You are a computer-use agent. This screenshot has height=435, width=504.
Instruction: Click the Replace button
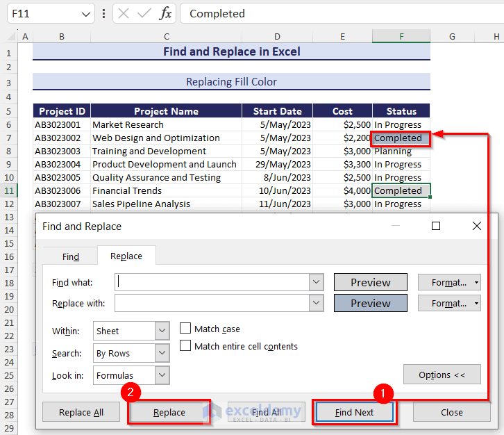coord(169,412)
